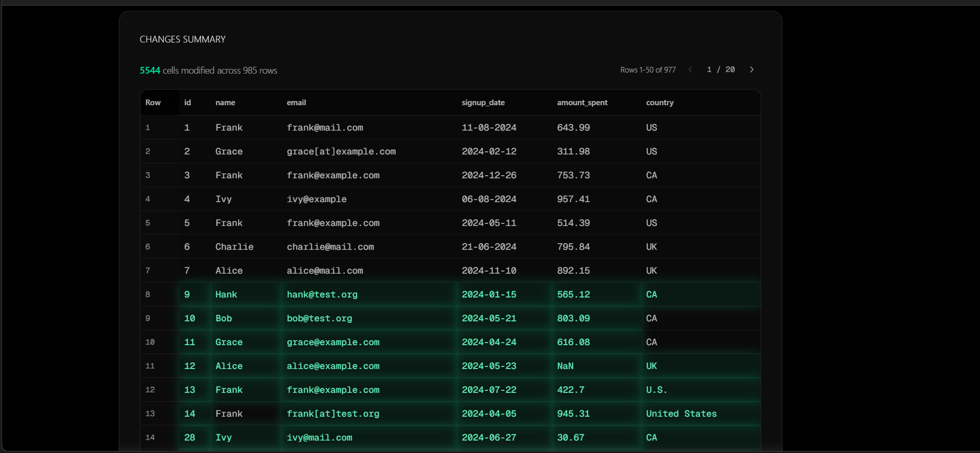Click the country column header

[660, 103]
